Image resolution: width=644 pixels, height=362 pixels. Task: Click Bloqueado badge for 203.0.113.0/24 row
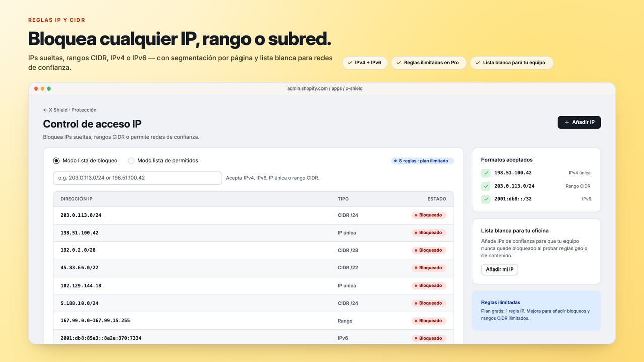tap(429, 215)
